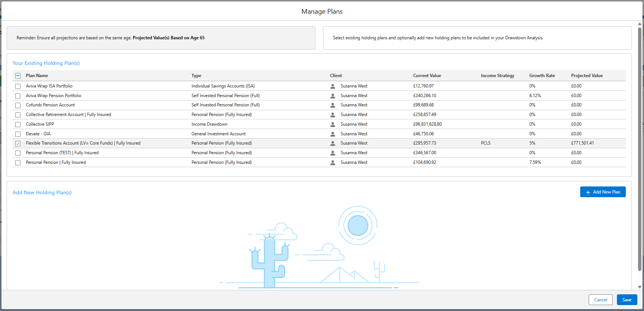Click the £346,567.00 current value
644x311 pixels.
click(425, 153)
